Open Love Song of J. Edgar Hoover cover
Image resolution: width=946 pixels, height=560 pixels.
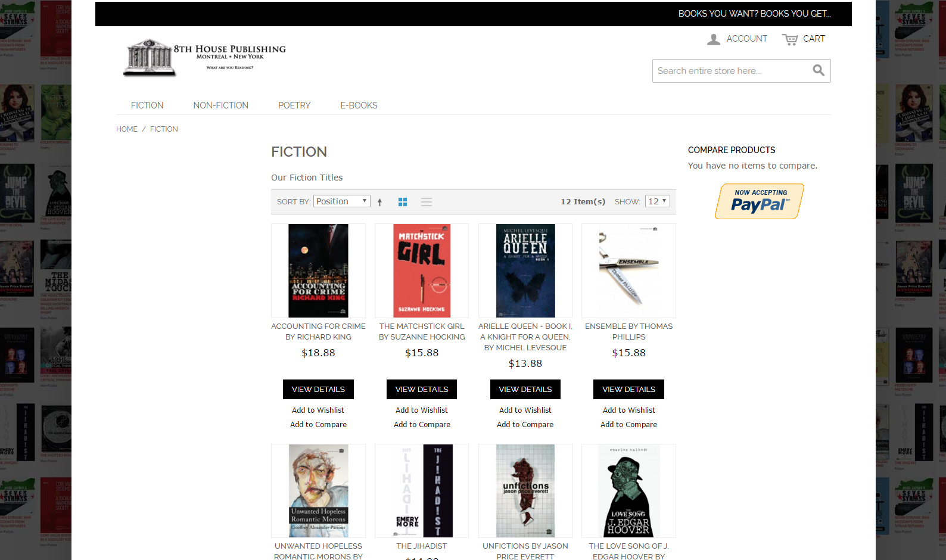(628, 491)
